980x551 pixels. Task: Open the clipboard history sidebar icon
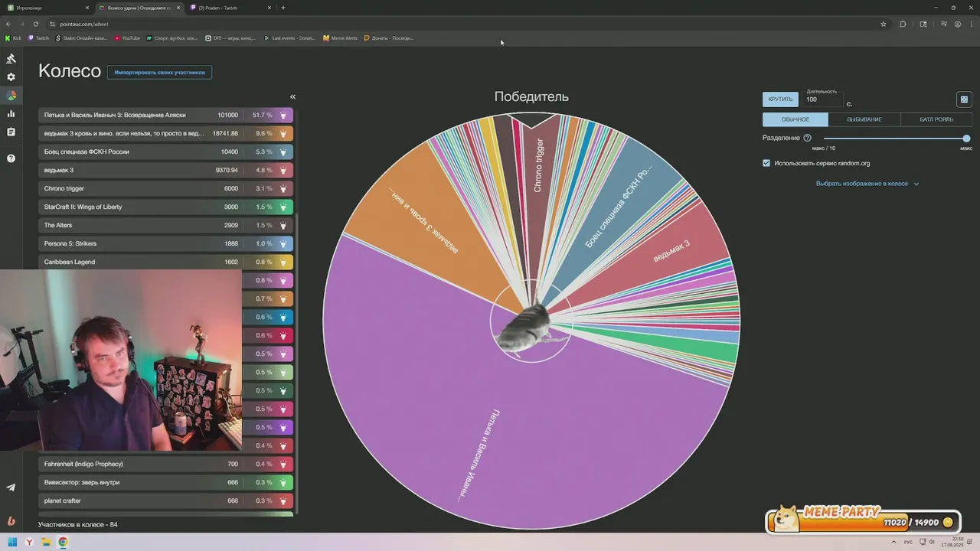tap(11, 132)
